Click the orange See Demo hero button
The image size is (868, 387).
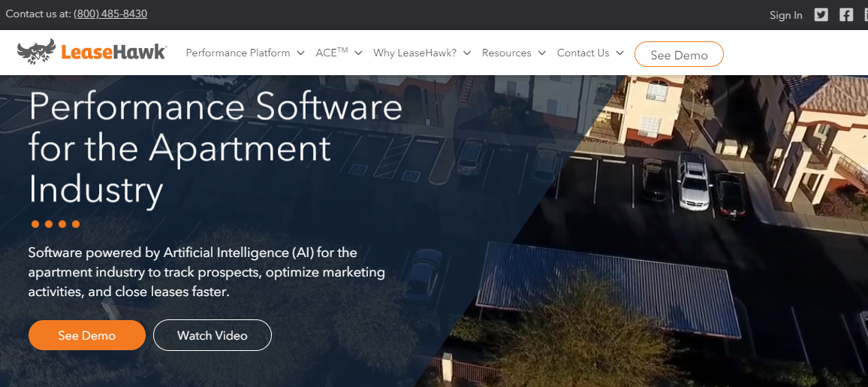pyautogui.click(x=87, y=335)
